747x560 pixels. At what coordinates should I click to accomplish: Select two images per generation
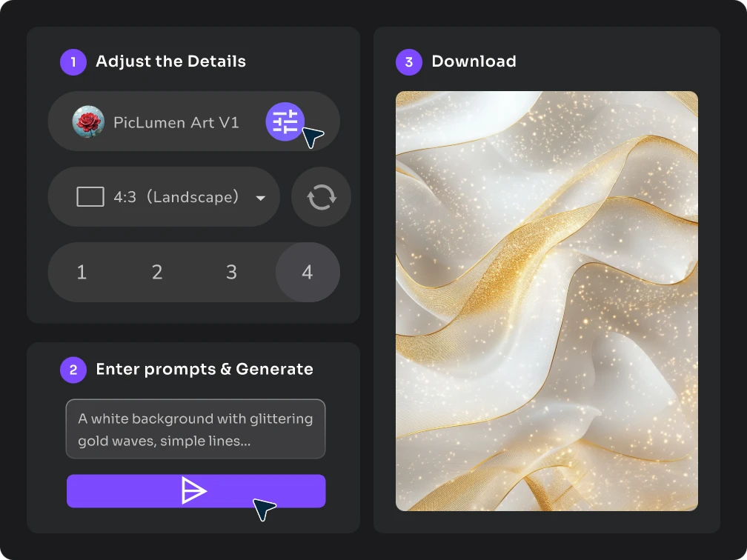point(157,272)
